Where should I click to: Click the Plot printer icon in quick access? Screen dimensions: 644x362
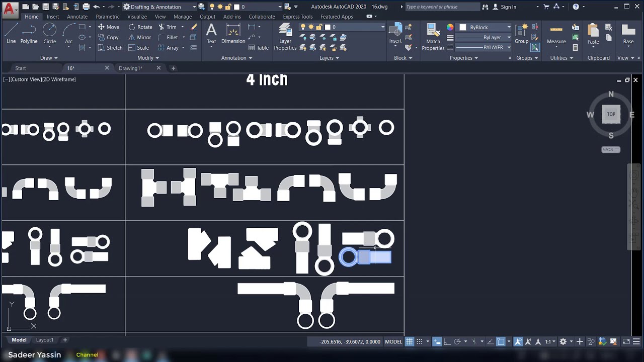[x=86, y=7]
